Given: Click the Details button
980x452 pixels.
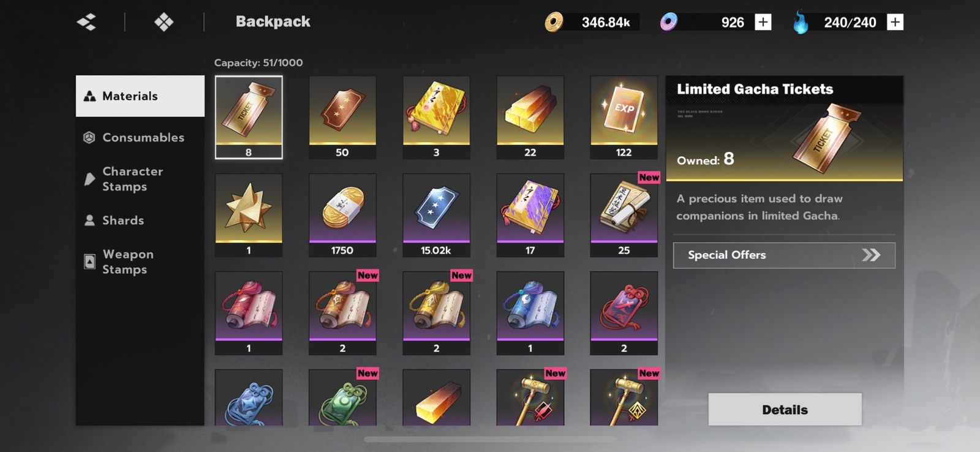Looking at the screenshot, I should pyautogui.click(x=785, y=409).
